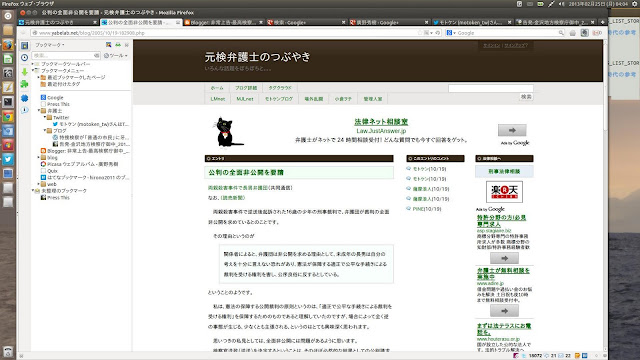640x360 pixels.
Task: Click the info bubble sidebar icon
Action: click(24, 110)
